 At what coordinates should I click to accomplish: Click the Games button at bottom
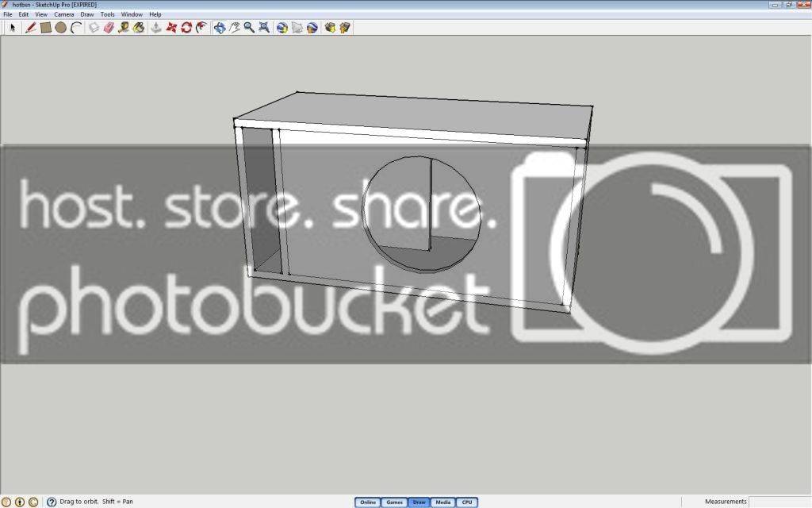pos(394,502)
